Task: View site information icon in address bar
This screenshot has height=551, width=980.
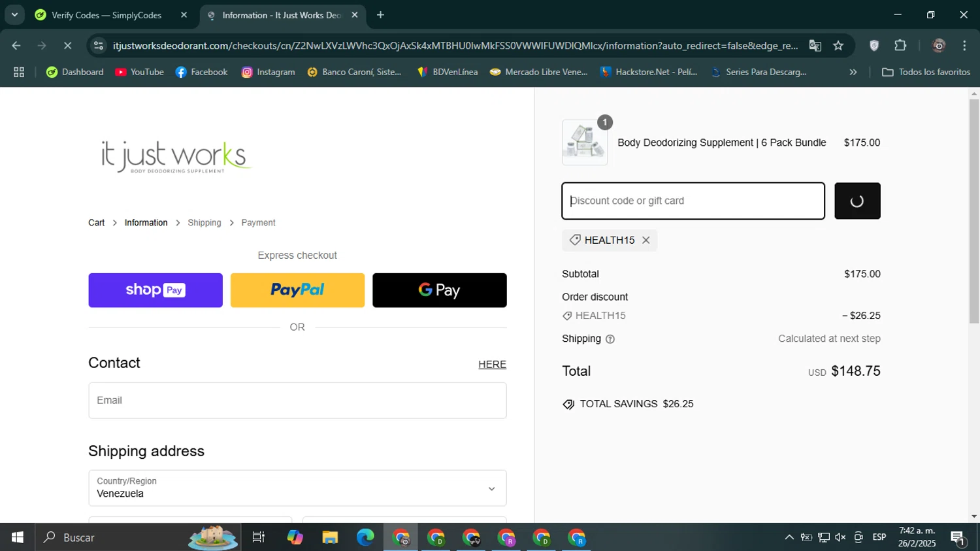Action: (99, 46)
